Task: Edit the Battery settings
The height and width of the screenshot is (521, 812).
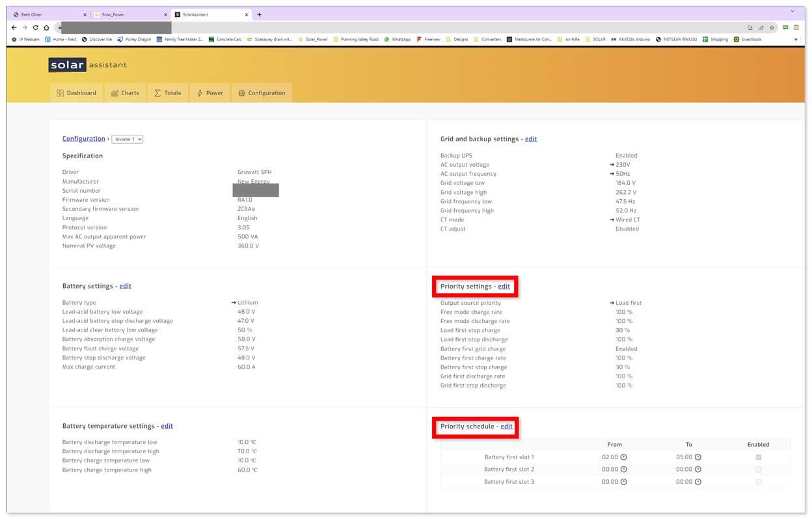Action: (x=125, y=287)
